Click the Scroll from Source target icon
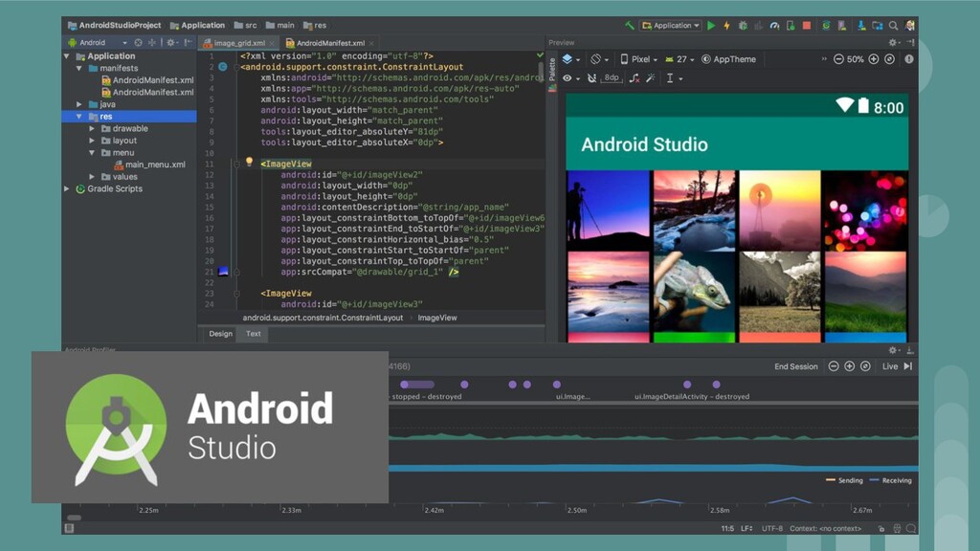 click(138, 42)
